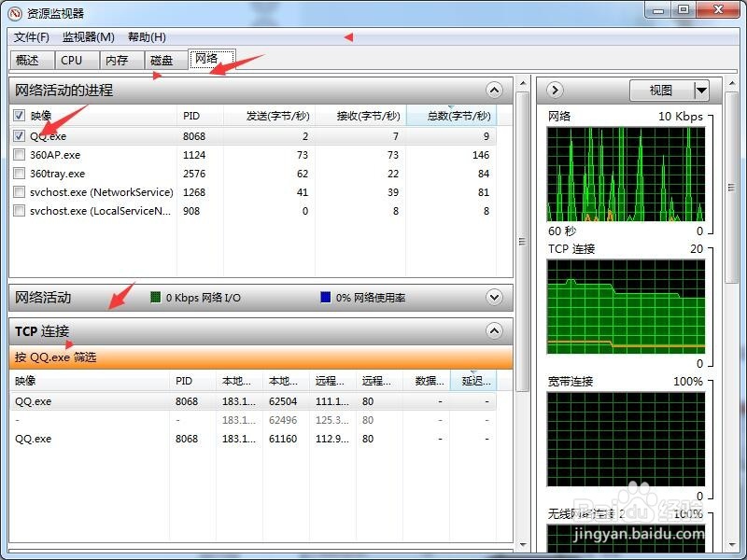This screenshot has height=560, width=747.
Task: Click PID 908 in process list
Action: [x=191, y=211]
